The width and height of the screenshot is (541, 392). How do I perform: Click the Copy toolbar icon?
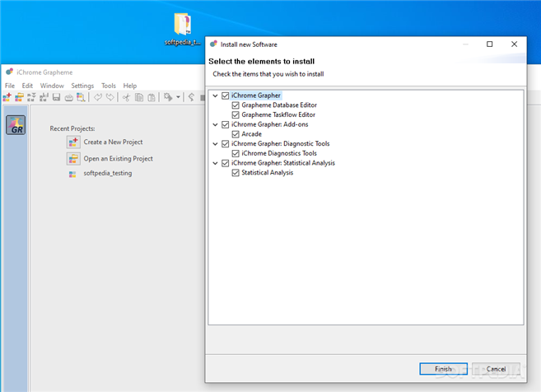pyautogui.click(x=139, y=97)
